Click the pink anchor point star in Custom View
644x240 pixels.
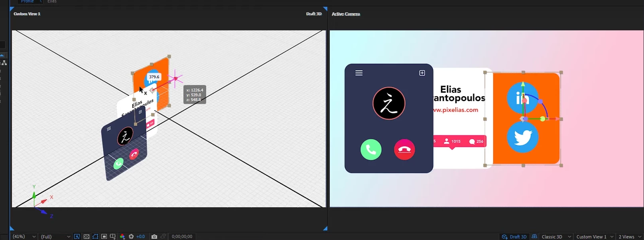click(x=175, y=79)
